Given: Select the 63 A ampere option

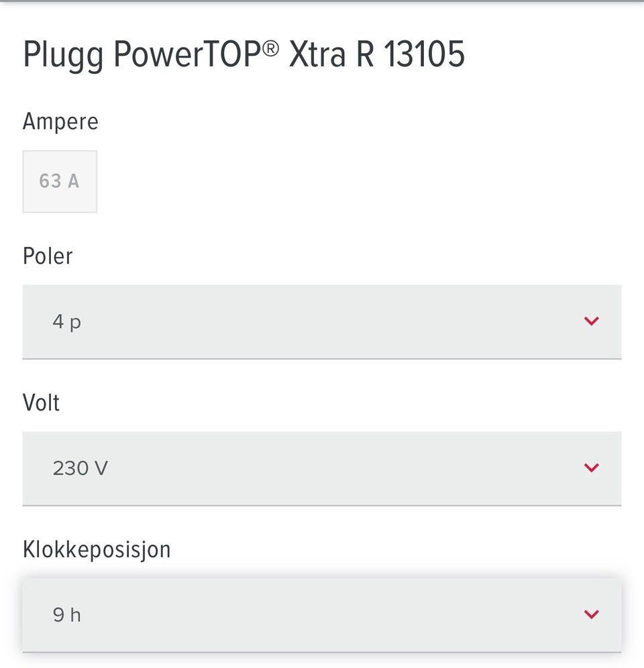Looking at the screenshot, I should [60, 181].
